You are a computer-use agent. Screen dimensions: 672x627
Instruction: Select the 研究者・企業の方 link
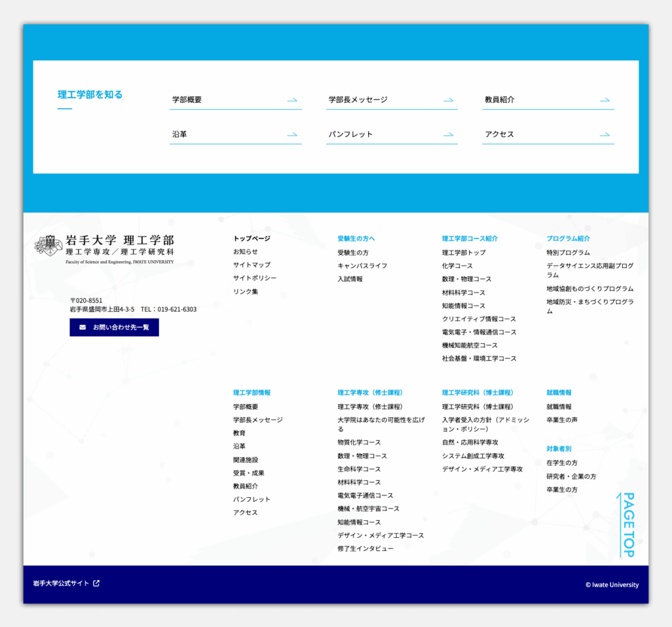pyautogui.click(x=571, y=477)
